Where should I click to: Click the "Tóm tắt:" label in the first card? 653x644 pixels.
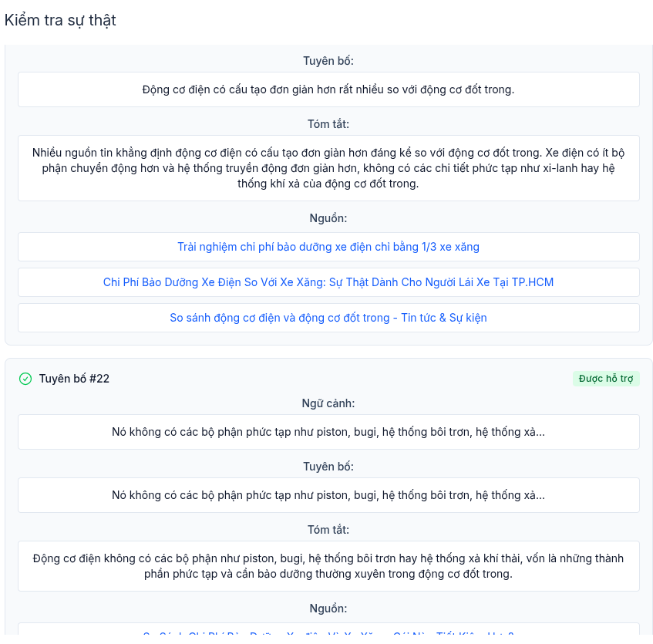[328, 124]
